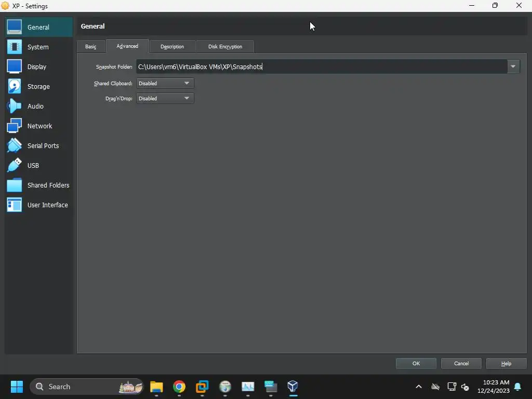Open the globe application in taskbar

pos(225,387)
